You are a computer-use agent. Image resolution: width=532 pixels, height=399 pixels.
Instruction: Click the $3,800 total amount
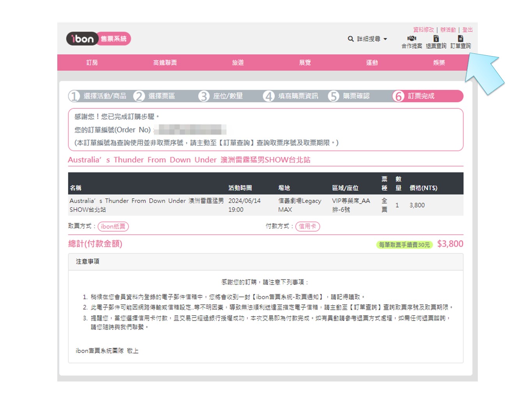(450, 244)
